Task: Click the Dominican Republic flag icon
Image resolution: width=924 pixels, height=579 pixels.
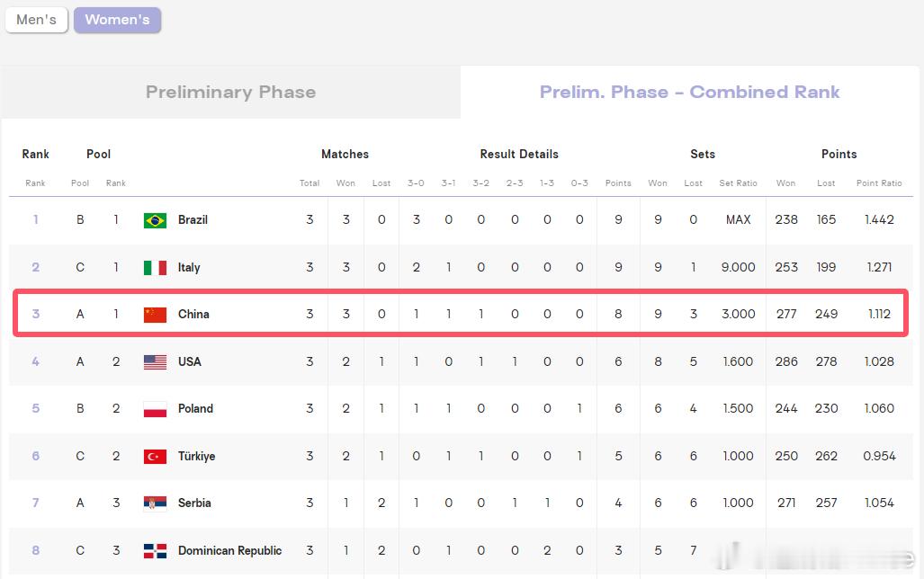Action: pos(155,551)
